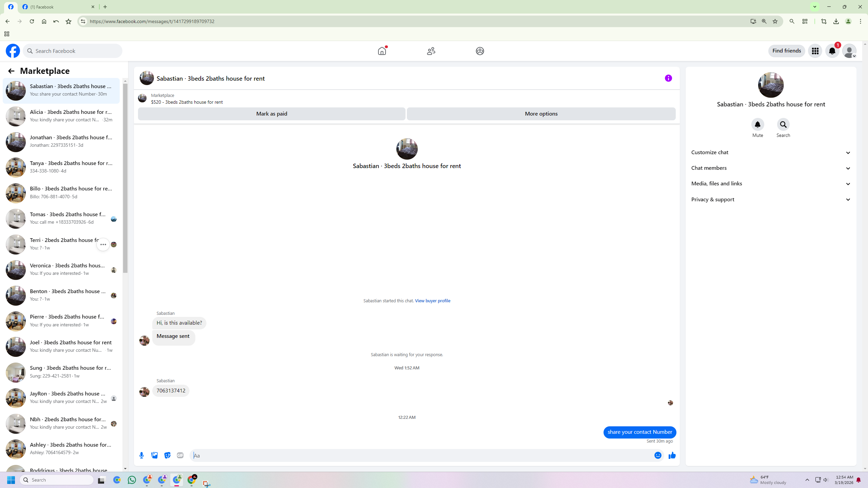Screen dimensions: 868x488
Task: Click the Mark as paid button
Action: [272, 114]
